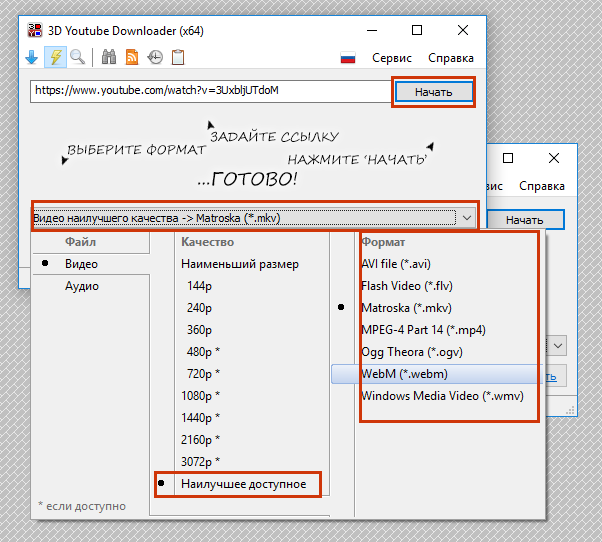The width and height of the screenshot is (602, 542).
Task: Click the Russian flag language icon
Action: click(348, 58)
